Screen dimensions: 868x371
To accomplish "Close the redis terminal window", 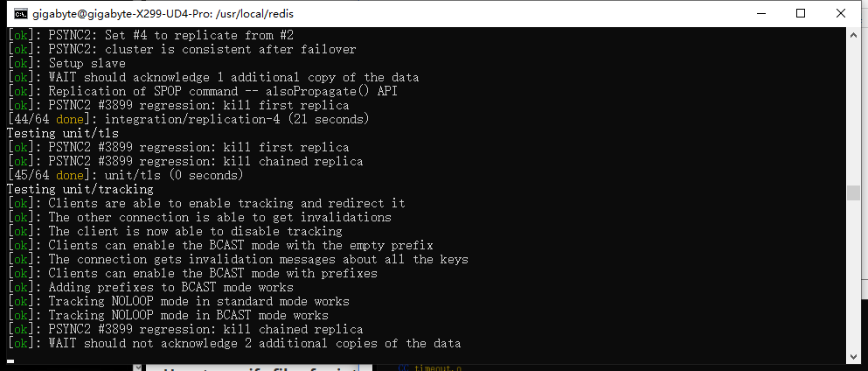I will click(x=841, y=13).
